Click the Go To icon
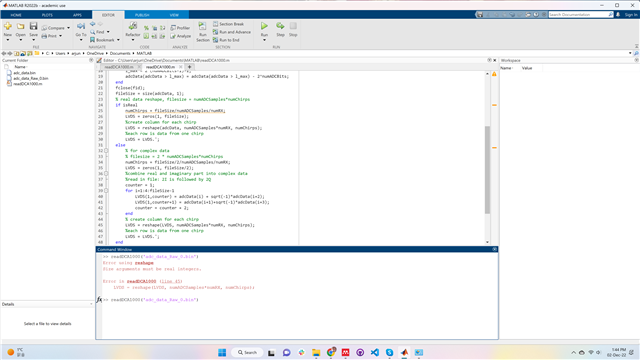Viewport: 640px width, 360px height. [x=81, y=27]
